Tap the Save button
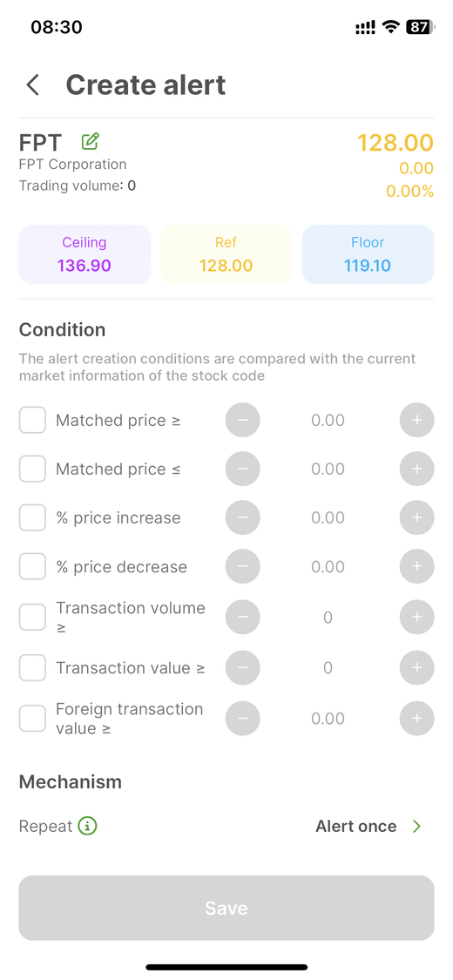Screen dimensions: 453x980 click(x=226, y=908)
